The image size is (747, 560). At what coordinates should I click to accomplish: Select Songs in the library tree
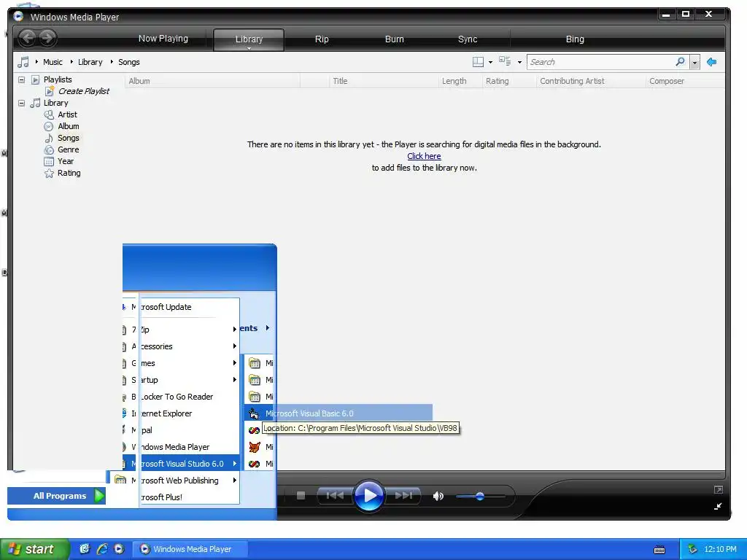[68, 138]
